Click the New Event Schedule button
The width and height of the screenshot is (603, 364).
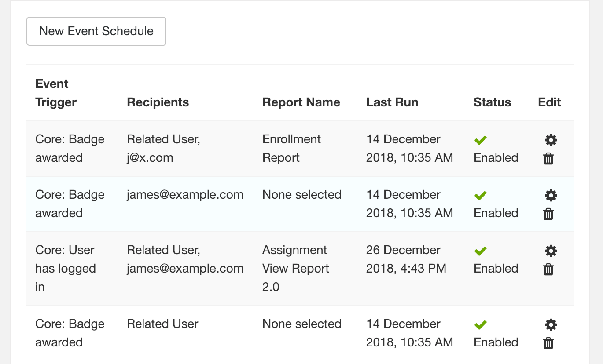[x=96, y=31]
